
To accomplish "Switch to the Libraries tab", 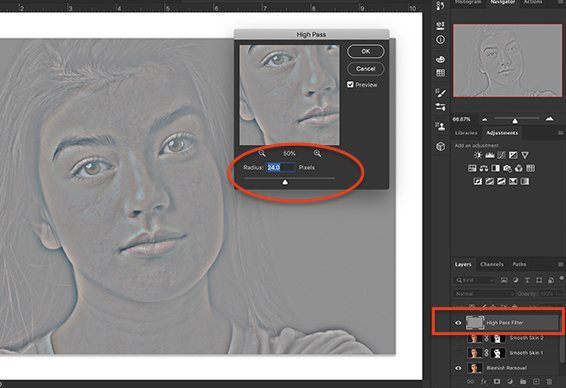I will pyautogui.click(x=466, y=133).
